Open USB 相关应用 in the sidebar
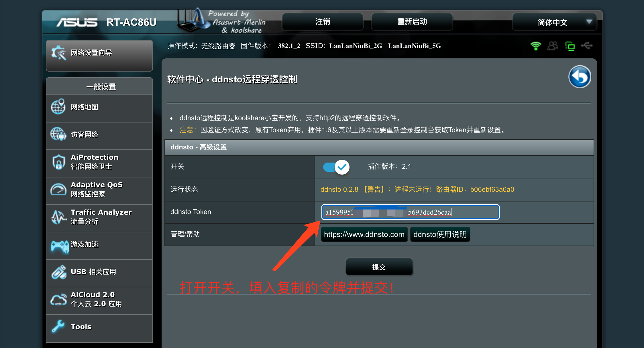Image resolution: width=644 pixels, height=348 pixels. 99,273
